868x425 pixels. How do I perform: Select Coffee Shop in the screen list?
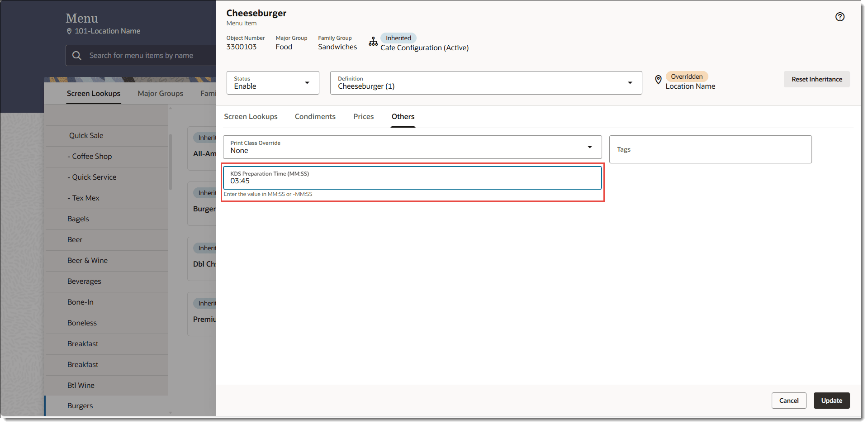coord(92,157)
